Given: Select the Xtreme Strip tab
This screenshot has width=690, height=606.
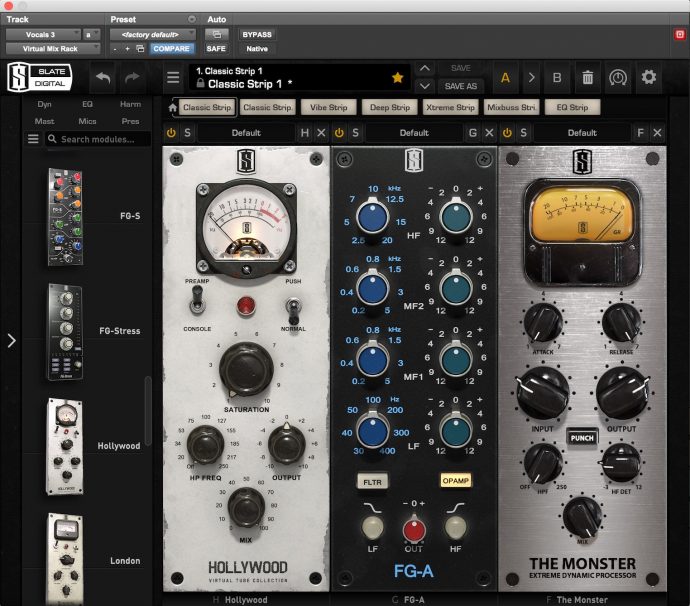Looking at the screenshot, I should (451, 107).
